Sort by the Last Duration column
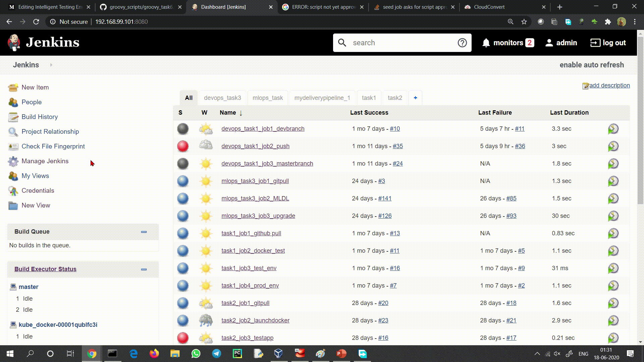This screenshot has width=644, height=362. click(569, 113)
